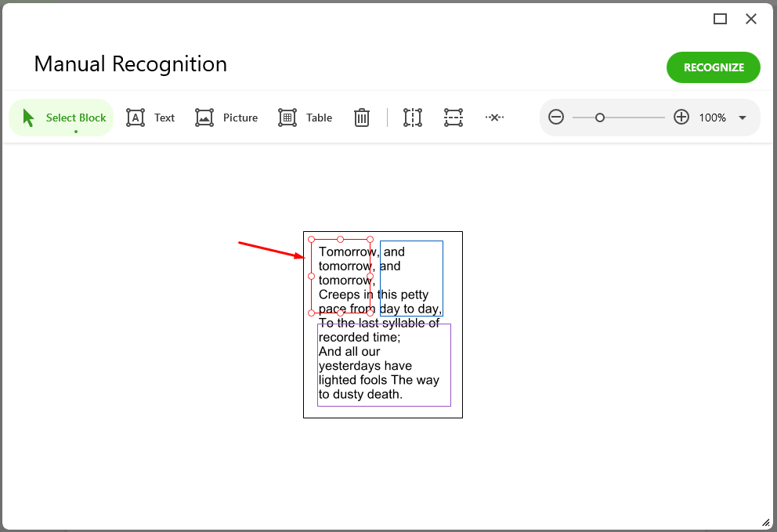This screenshot has height=532, width=777.
Task: Close the Manual Recognition window
Action: tap(750, 19)
